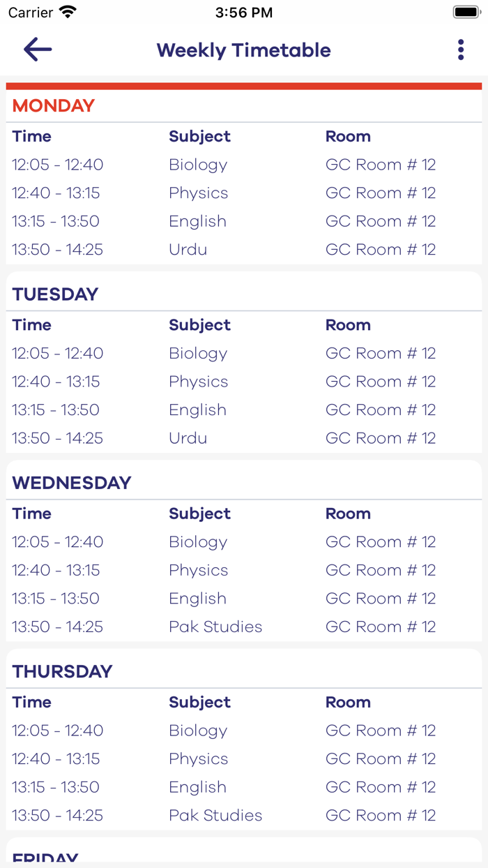Select the MONDAY day header

(54, 106)
